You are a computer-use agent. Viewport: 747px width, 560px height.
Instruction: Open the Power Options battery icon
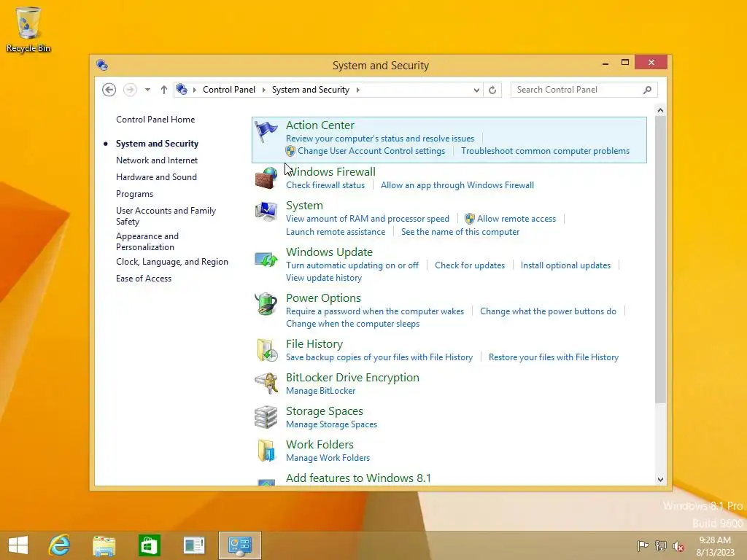[x=266, y=304]
